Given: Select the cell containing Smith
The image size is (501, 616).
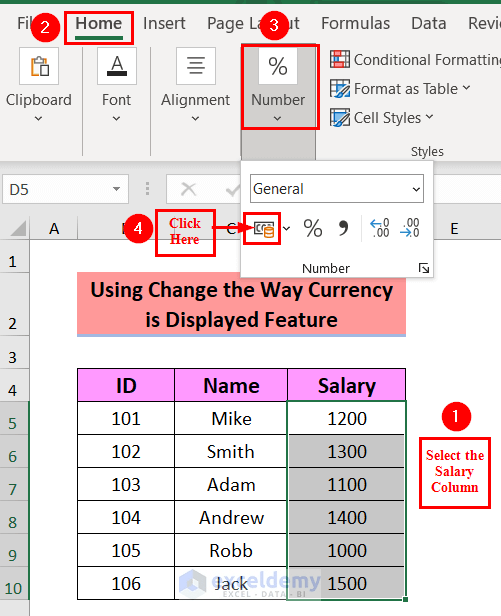Looking at the screenshot, I should [231, 451].
